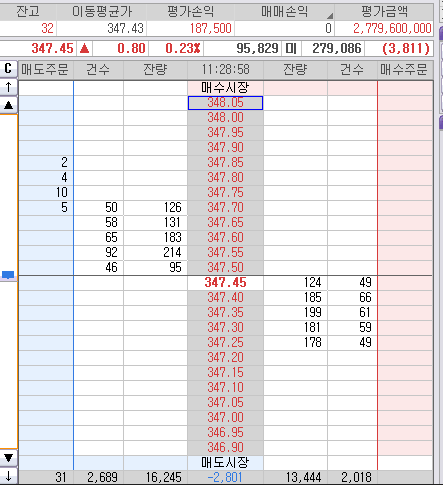Click the 매수주문 column header
The image size is (443, 485).
pos(404,70)
